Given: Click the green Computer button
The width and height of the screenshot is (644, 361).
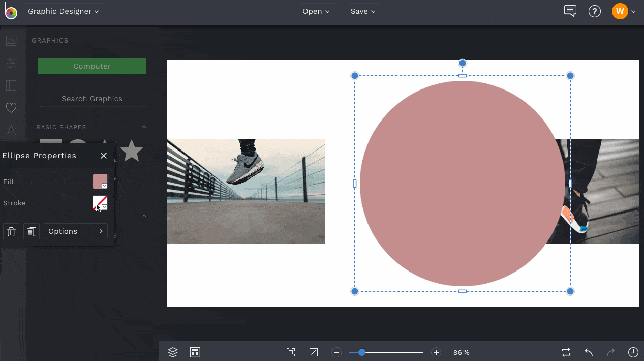Looking at the screenshot, I should (x=92, y=66).
